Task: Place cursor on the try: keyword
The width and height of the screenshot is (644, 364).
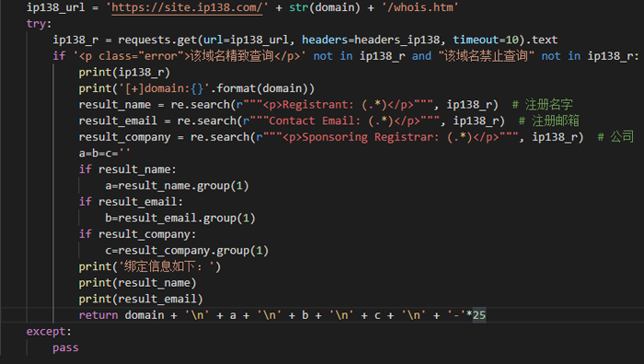Action: pyautogui.click(x=39, y=24)
